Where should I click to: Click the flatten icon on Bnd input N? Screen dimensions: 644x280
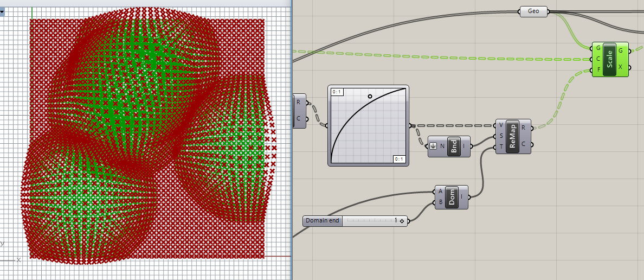(433, 146)
